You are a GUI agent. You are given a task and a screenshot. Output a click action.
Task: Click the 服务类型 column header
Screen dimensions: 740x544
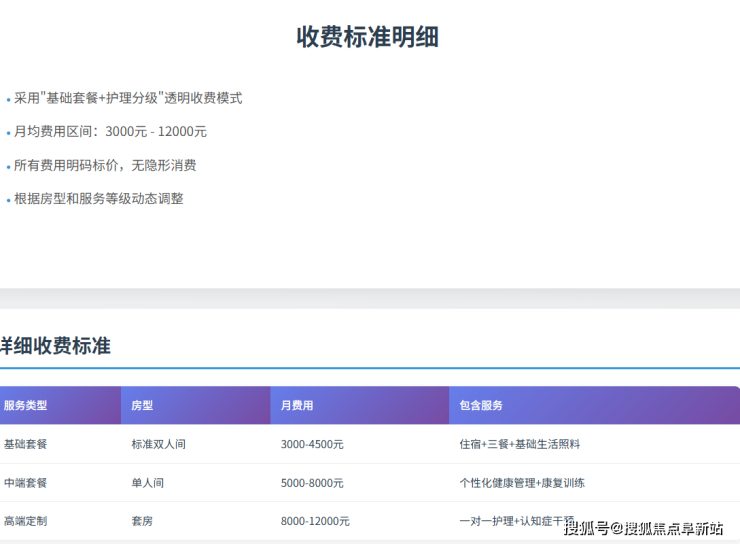[x=25, y=406]
